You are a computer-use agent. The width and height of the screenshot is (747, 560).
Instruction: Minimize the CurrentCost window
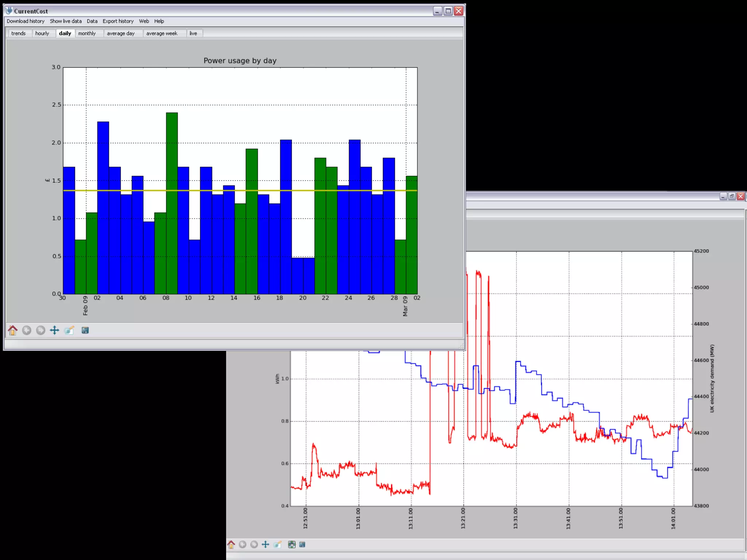point(437,11)
